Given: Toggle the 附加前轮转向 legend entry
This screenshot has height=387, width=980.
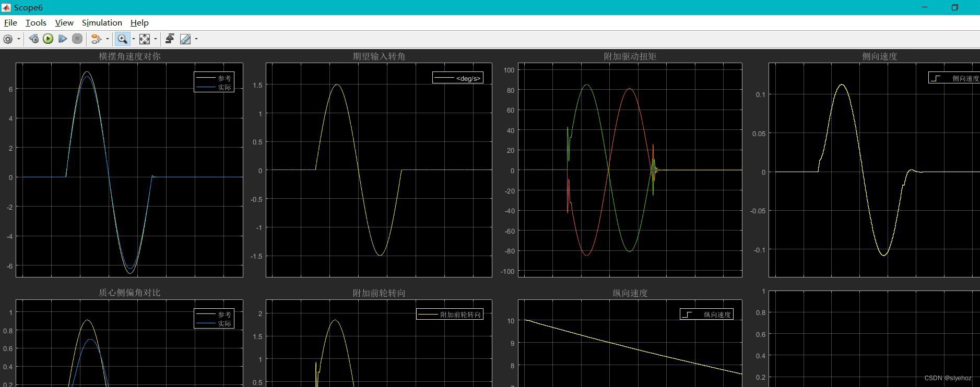Looking at the screenshot, I should [450, 315].
